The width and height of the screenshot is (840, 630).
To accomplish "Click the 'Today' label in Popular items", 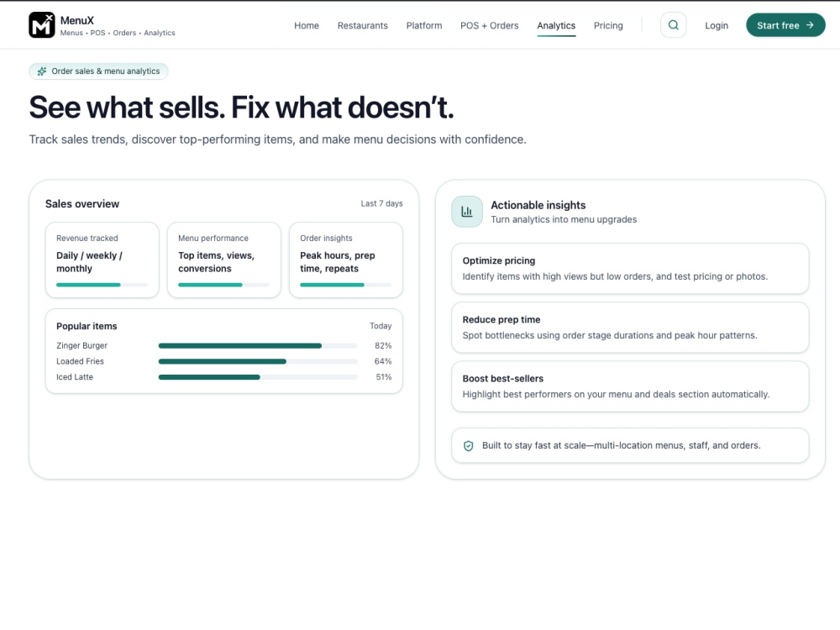I will point(381,326).
